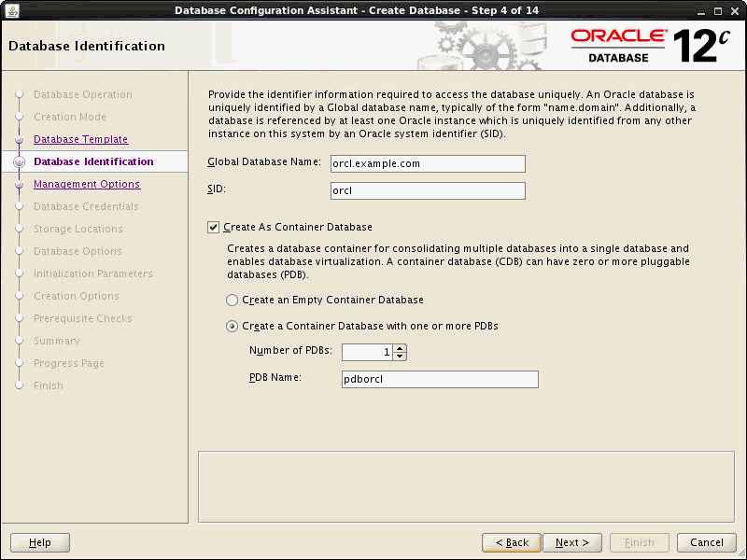
Task: Click the Global Database Name field
Action: point(428,164)
